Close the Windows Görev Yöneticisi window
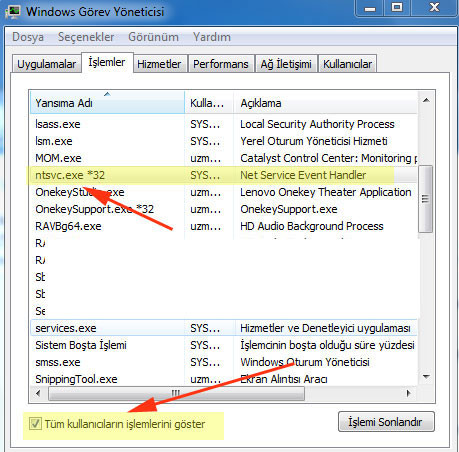Image resolution: width=459 pixels, height=452 pixels. point(434,7)
